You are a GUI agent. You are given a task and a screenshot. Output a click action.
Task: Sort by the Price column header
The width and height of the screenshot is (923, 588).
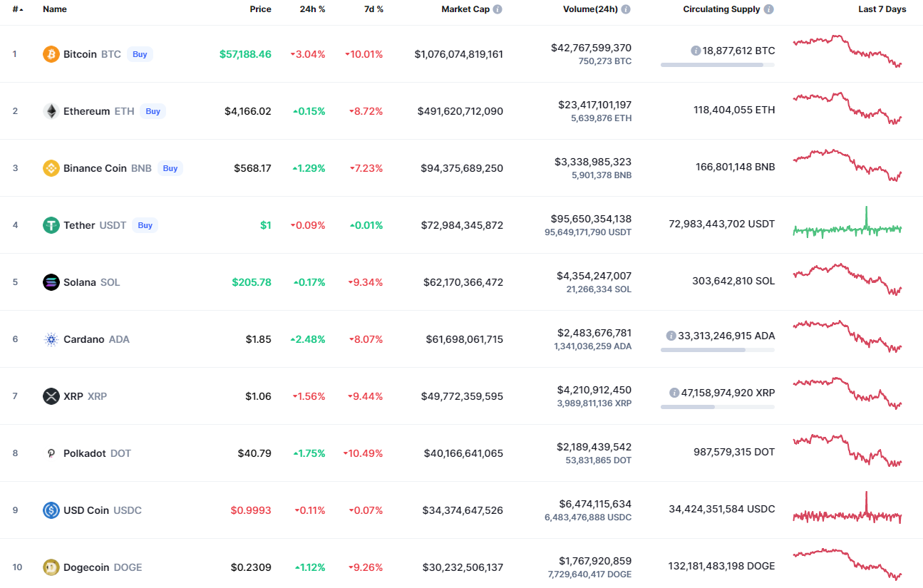(260, 9)
